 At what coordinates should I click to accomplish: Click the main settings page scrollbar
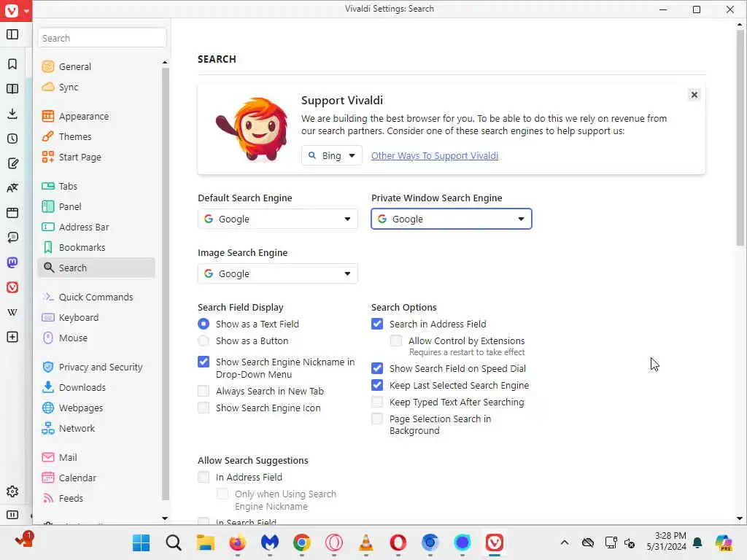740,138
